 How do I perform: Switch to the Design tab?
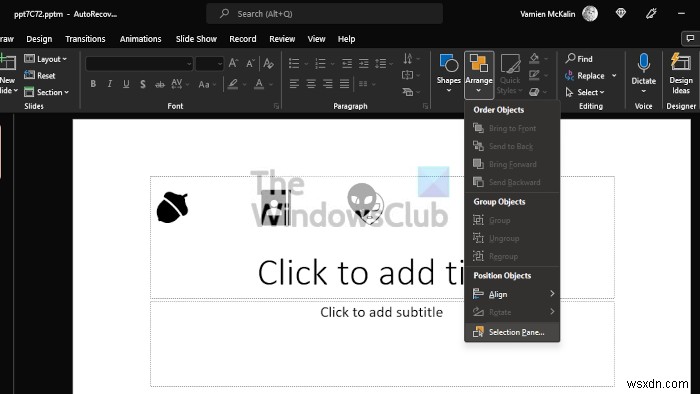(39, 39)
